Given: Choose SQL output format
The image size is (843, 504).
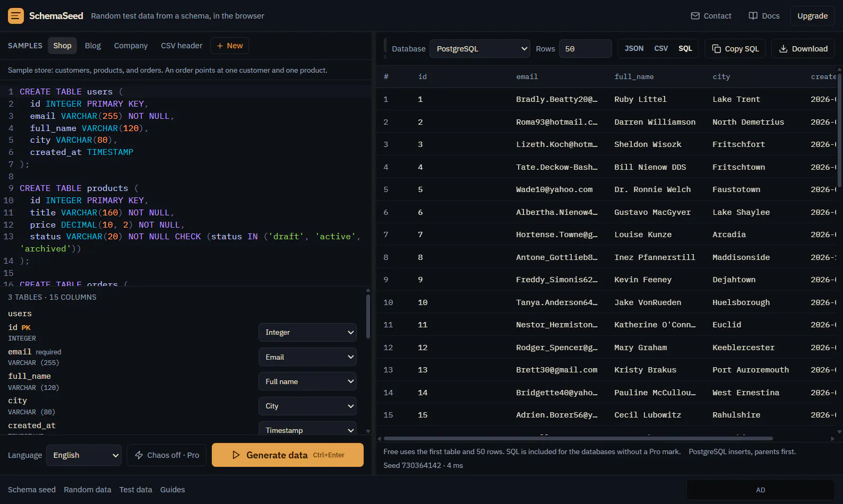Looking at the screenshot, I should [x=685, y=49].
